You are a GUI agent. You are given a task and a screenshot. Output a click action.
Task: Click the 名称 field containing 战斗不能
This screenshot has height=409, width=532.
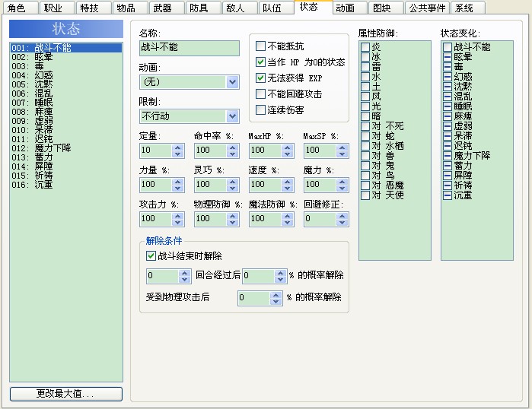[x=189, y=48]
